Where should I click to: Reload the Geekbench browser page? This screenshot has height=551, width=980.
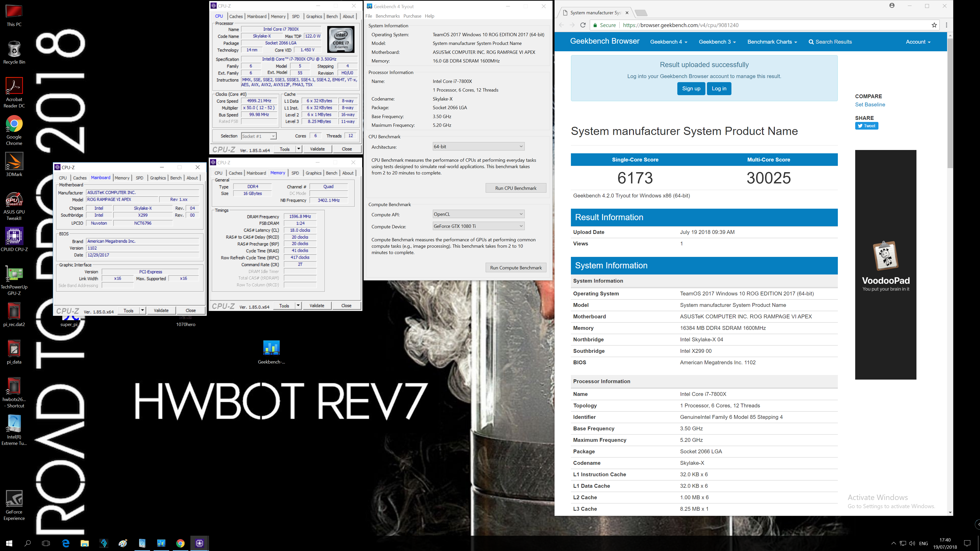pos(582,25)
